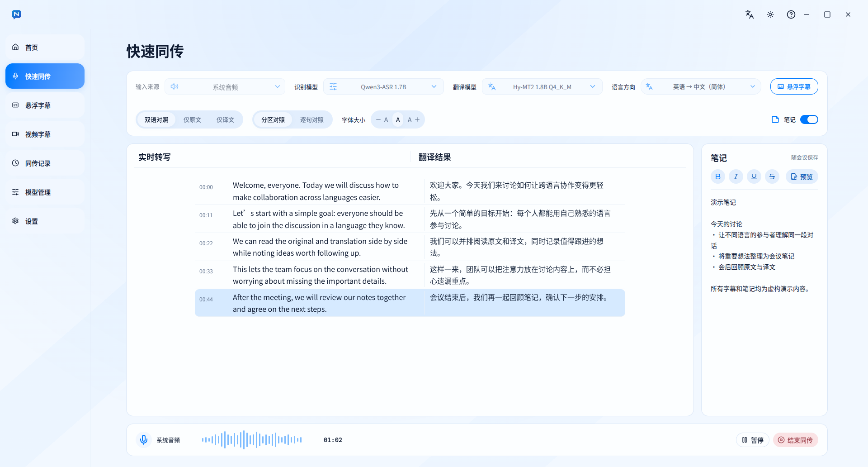Click the 悬浮字幕 button in the top toolbar
868x467 pixels.
tap(794, 86)
